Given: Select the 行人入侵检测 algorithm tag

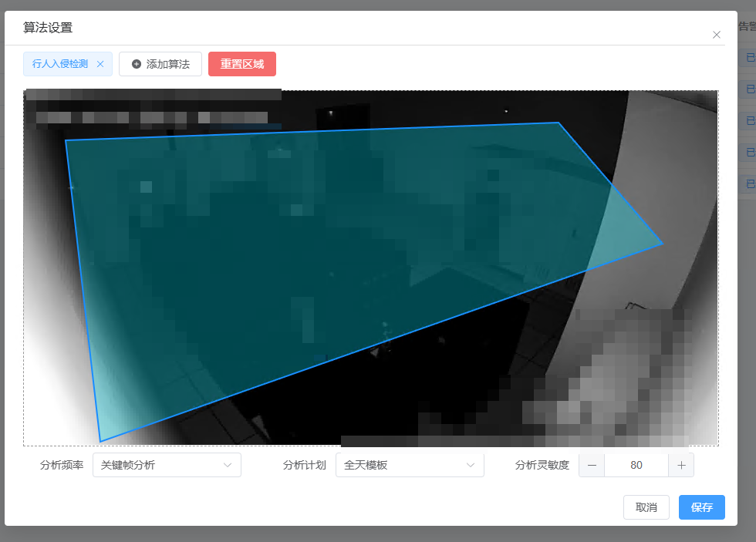Looking at the screenshot, I should [x=60, y=64].
